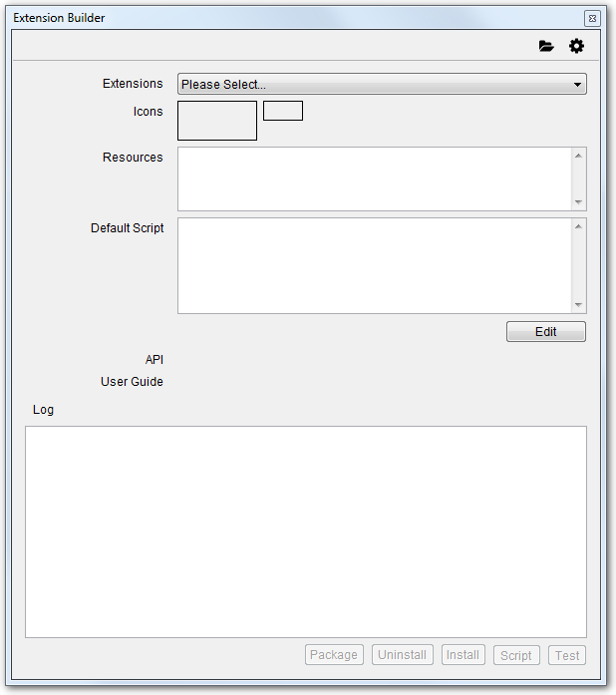Click the Resources scroll down arrow
The width and height of the screenshot is (616, 695).
tap(578, 202)
